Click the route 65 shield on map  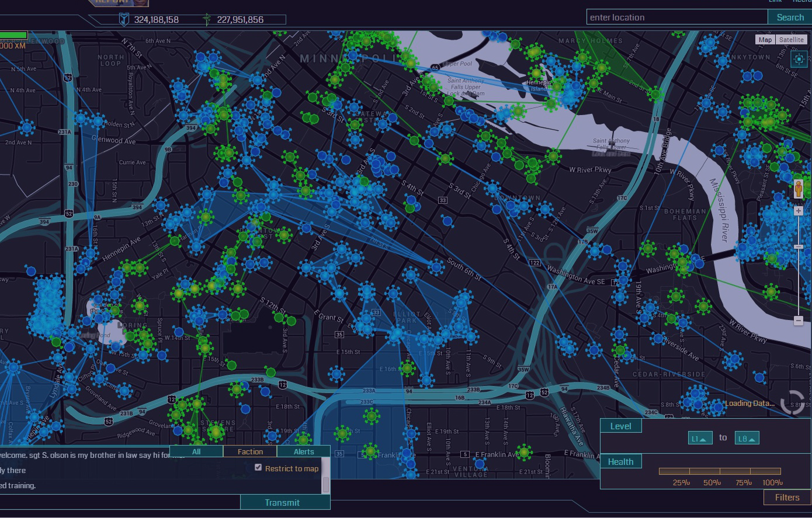[435, 68]
